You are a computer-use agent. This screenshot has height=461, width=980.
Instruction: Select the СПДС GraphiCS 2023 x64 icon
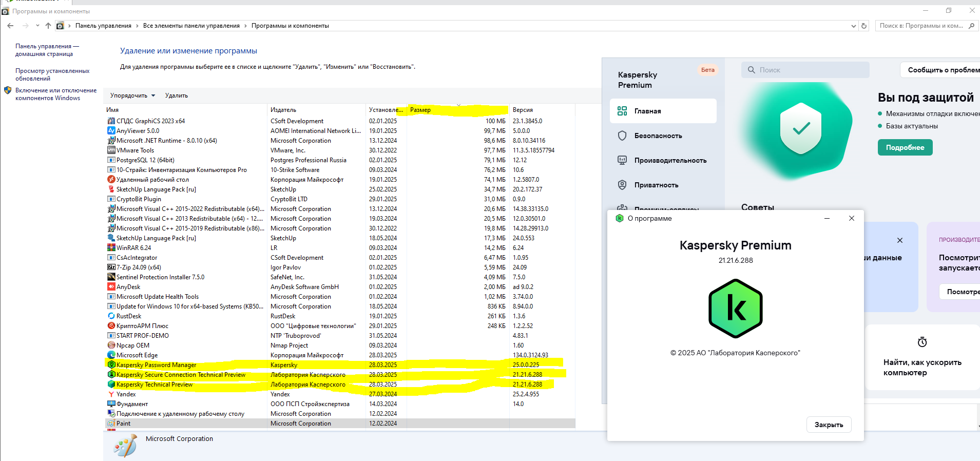(111, 121)
